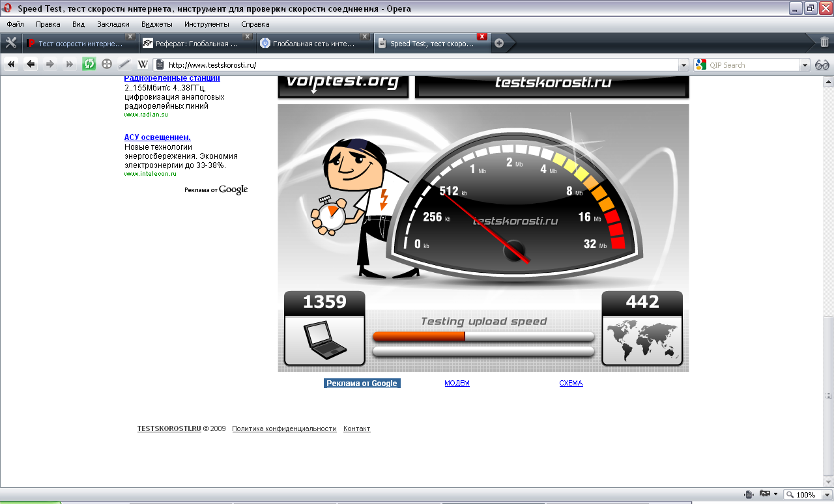The width and height of the screenshot is (834, 504).
Task: Click the testskorosti.ru banner
Action: coord(552,86)
